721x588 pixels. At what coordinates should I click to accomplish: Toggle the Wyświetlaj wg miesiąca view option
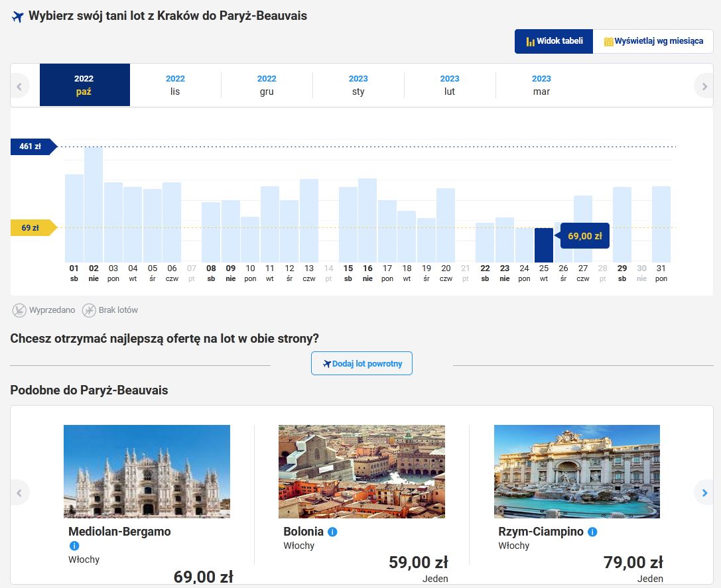point(653,40)
